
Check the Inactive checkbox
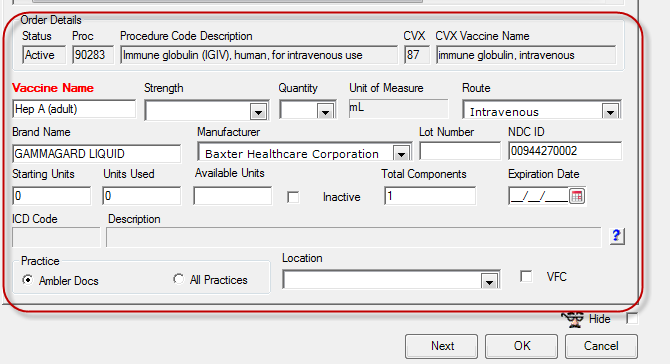[293, 197]
